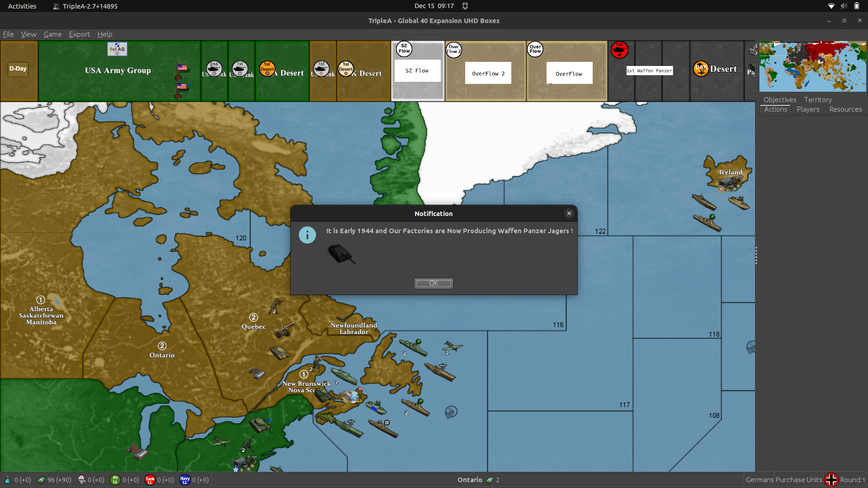Click the warship below Iceland with green marker

click(x=708, y=222)
